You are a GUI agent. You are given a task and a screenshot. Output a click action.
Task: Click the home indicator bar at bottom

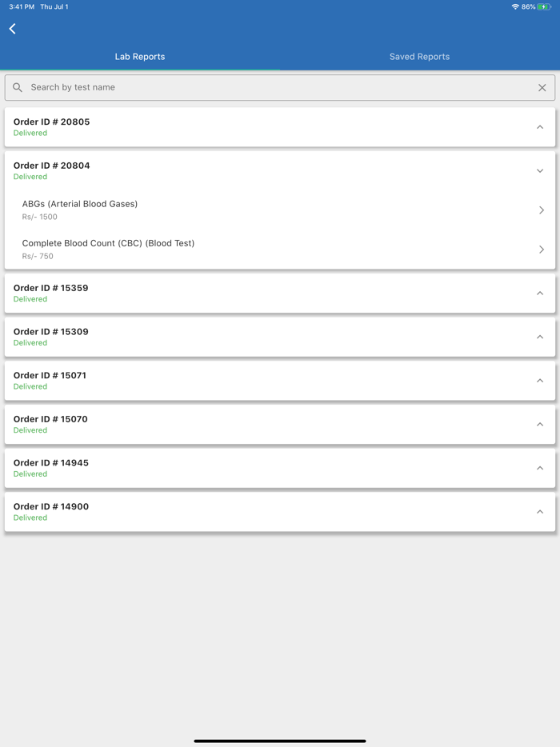point(280,741)
